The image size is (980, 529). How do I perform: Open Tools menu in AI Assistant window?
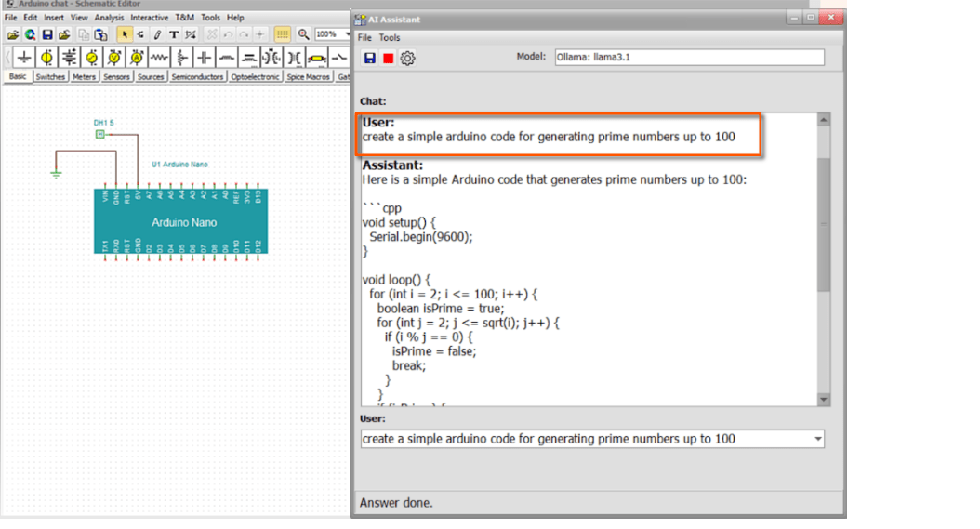coord(390,37)
